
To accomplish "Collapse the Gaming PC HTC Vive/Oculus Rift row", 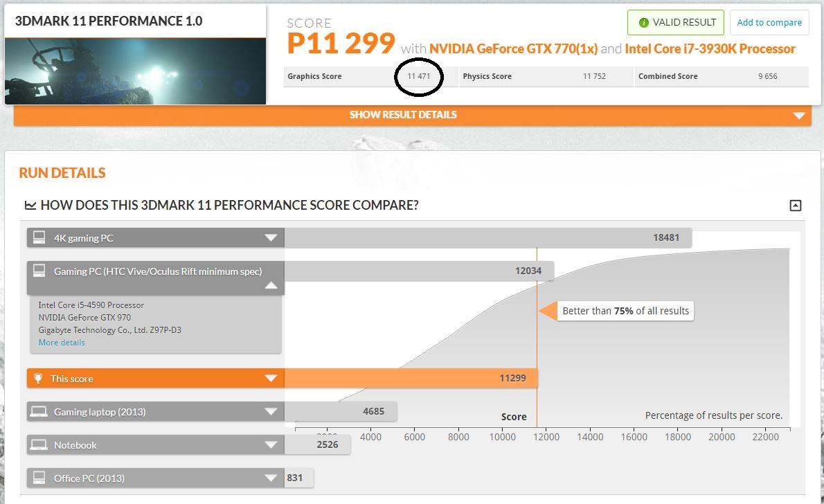I will (x=271, y=285).
